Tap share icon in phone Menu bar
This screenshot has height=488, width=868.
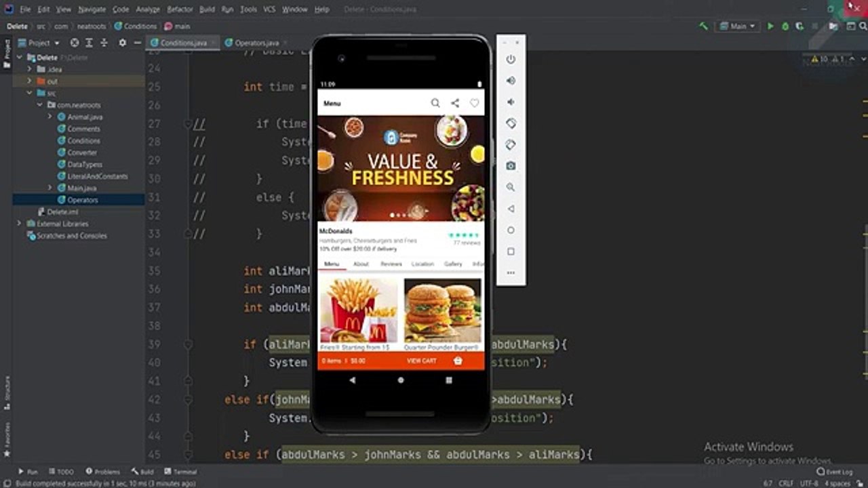coord(455,103)
